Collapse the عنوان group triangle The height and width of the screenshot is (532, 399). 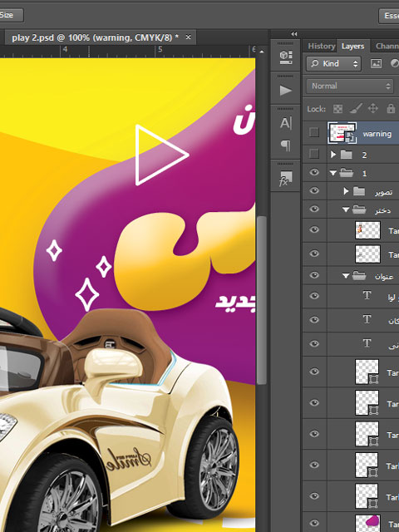pyautogui.click(x=346, y=276)
